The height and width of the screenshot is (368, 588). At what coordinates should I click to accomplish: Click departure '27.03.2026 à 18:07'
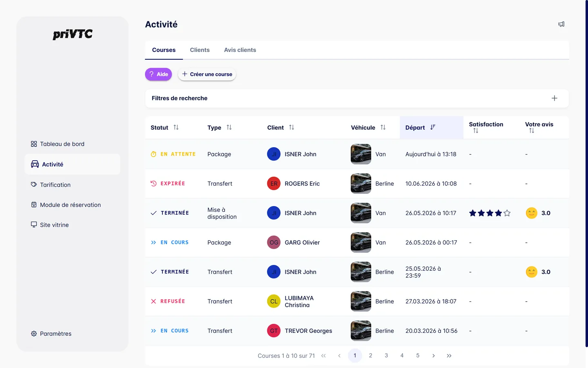click(431, 301)
